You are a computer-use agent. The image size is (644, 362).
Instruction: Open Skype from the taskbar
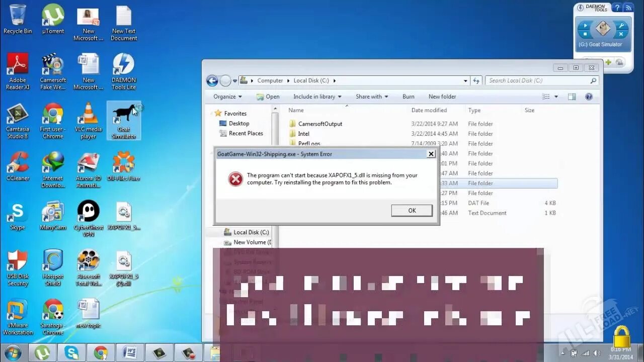pyautogui.click(x=71, y=352)
